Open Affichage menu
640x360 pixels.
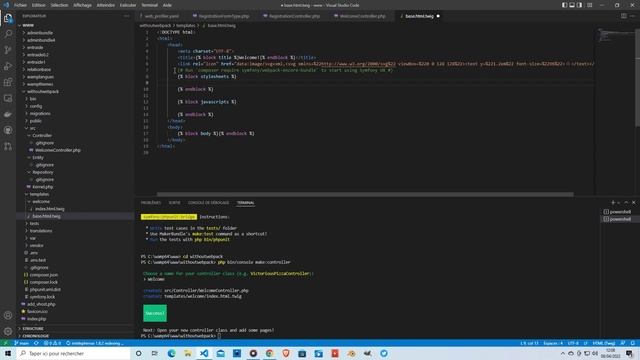(x=82, y=5)
